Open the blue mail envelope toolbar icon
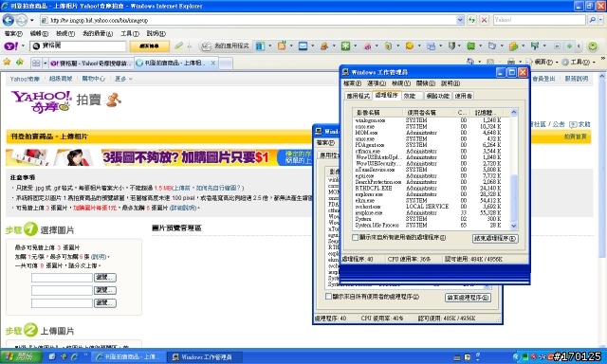Image resolution: width=607 pixels, height=364 pixels. pyautogui.click(x=303, y=46)
